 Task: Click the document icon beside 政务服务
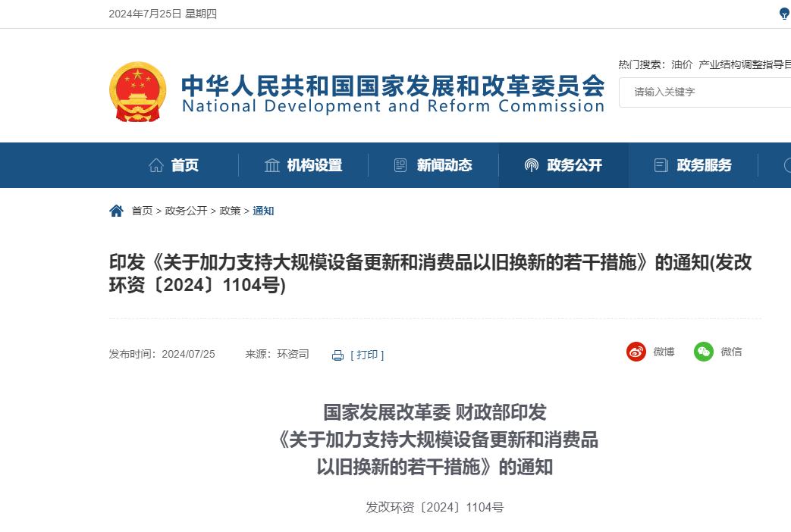[661, 165]
